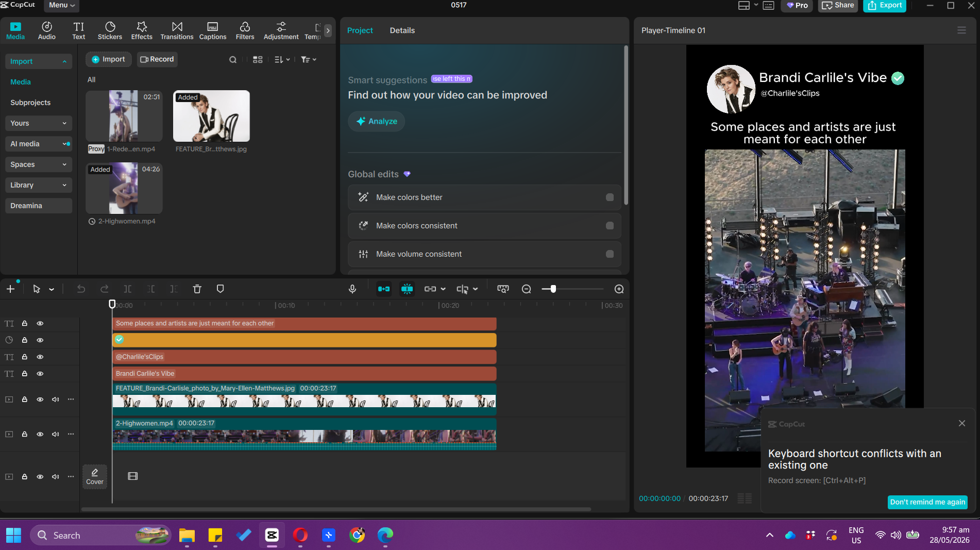
Task: Enable the Make colors better checkbox
Action: (610, 197)
